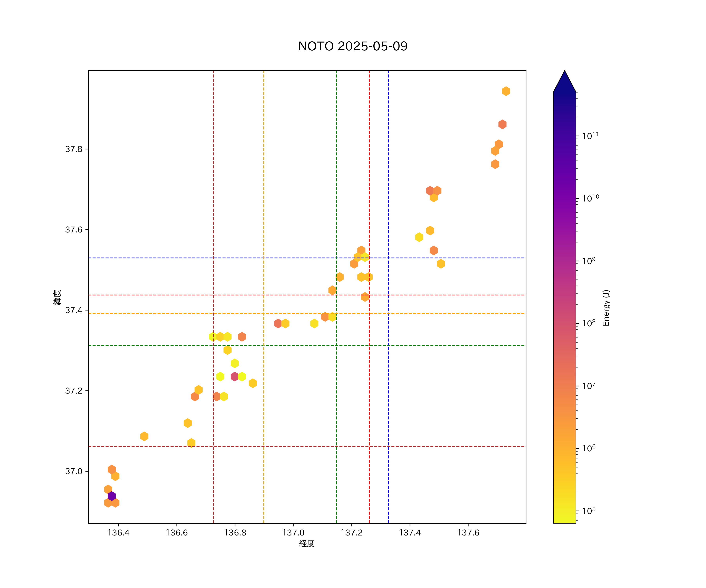Viewport: 706px width, 588px height.
Task: Click the 緯度 y-axis label
Action: [57, 297]
